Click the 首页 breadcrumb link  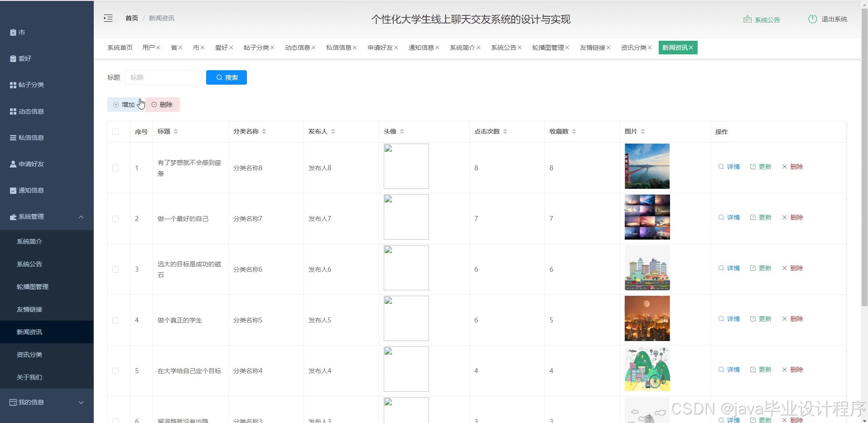(132, 18)
